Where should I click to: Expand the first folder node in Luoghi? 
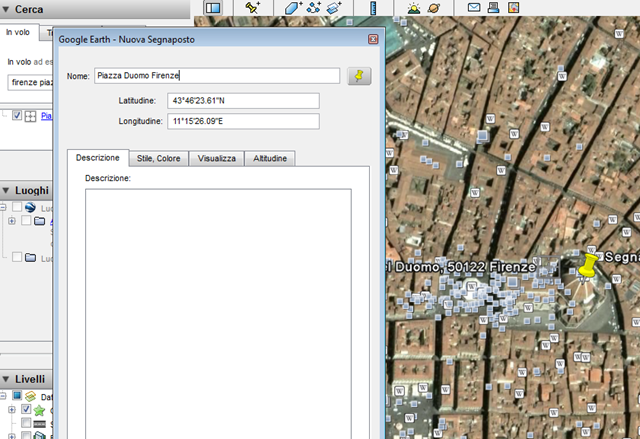coord(11,221)
